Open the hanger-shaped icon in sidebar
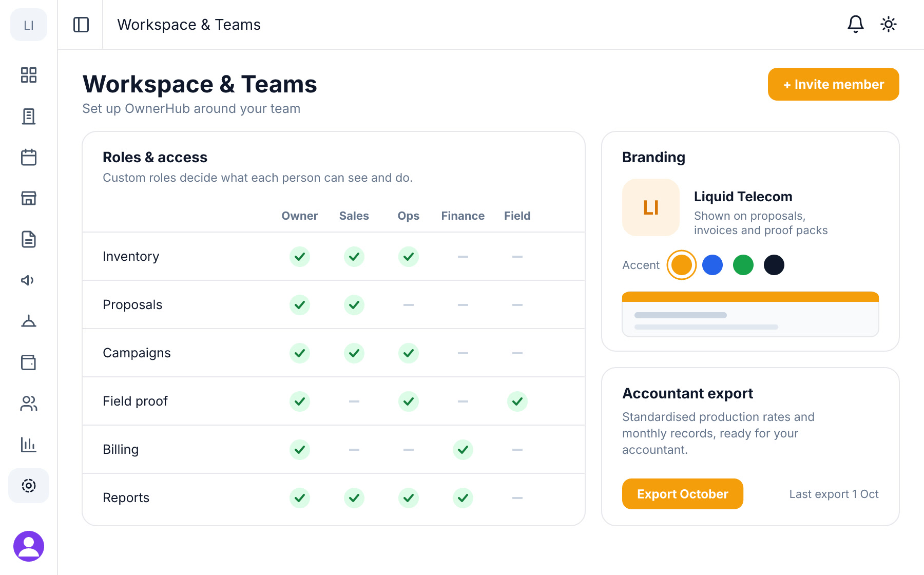The image size is (924, 575). click(29, 321)
